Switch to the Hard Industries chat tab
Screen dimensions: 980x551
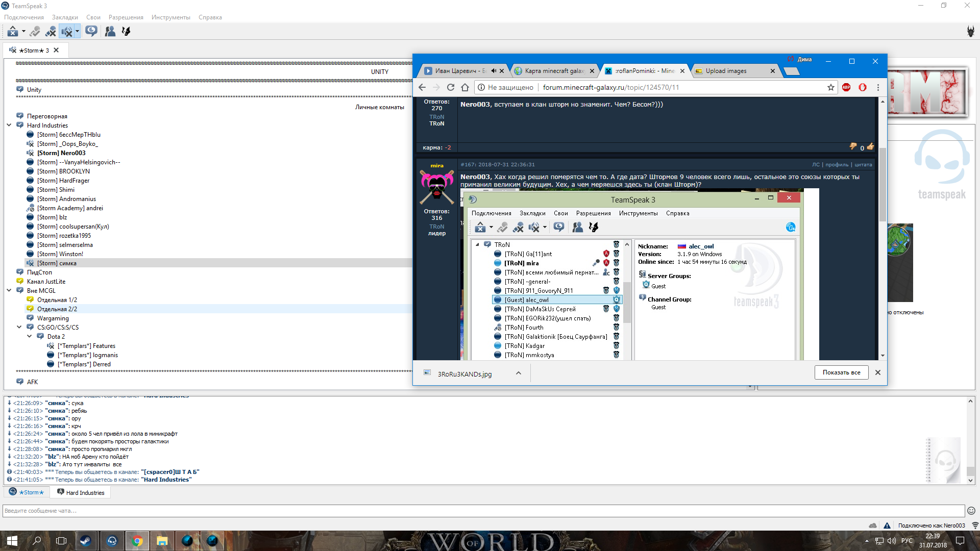[81, 492]
